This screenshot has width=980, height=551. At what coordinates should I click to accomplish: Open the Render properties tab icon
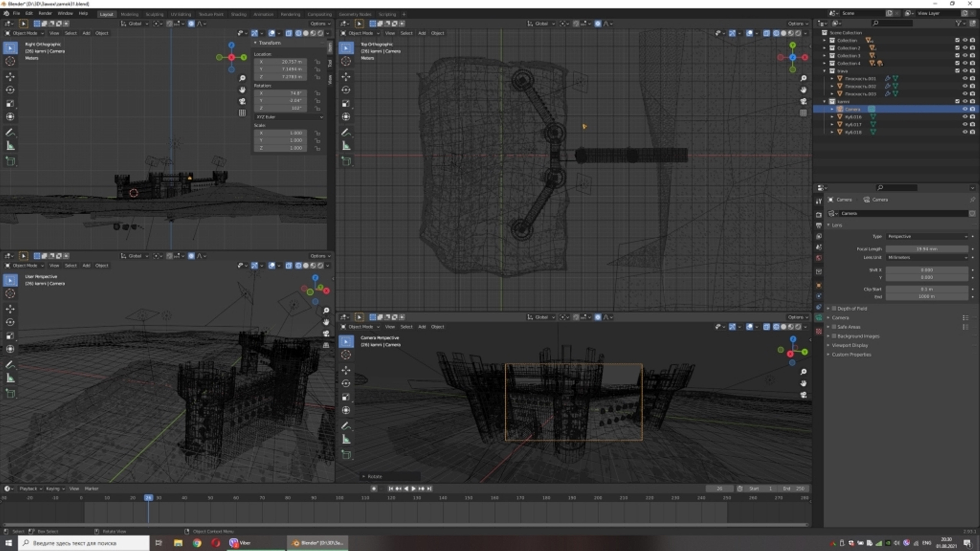[819, 215]
